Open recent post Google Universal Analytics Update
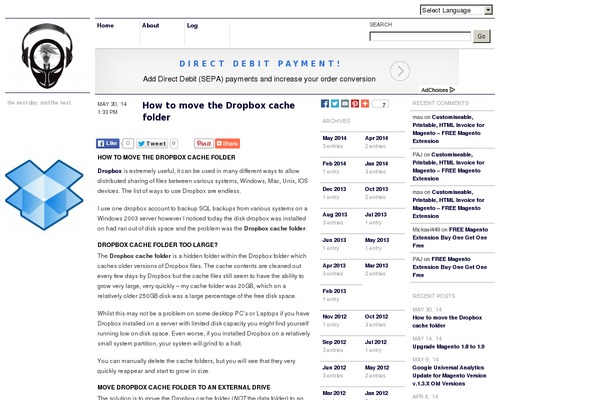 click(x=449, y=376)
